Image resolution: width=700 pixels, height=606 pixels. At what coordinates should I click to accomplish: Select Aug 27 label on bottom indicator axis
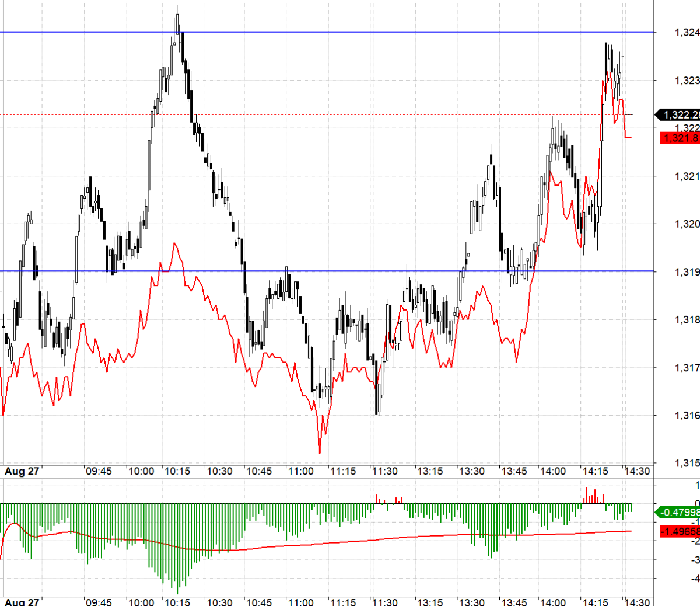pyautogui.click(x=22, y=601)
